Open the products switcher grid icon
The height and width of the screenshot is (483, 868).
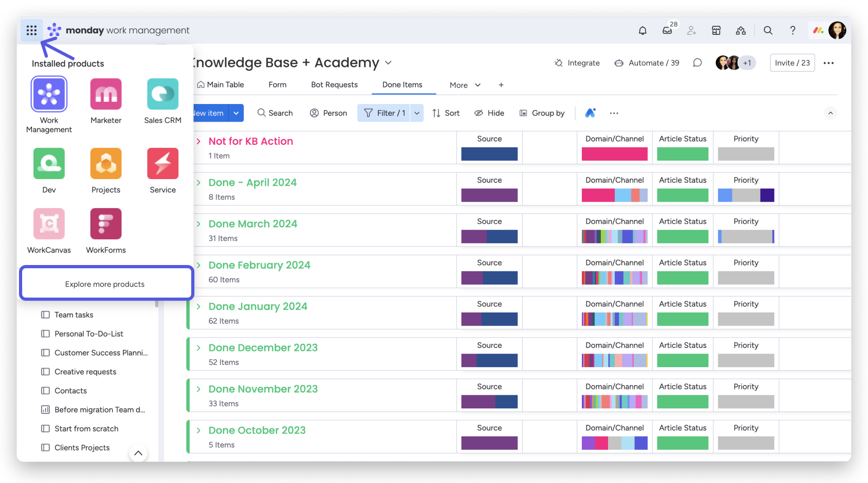coord(32,30)
